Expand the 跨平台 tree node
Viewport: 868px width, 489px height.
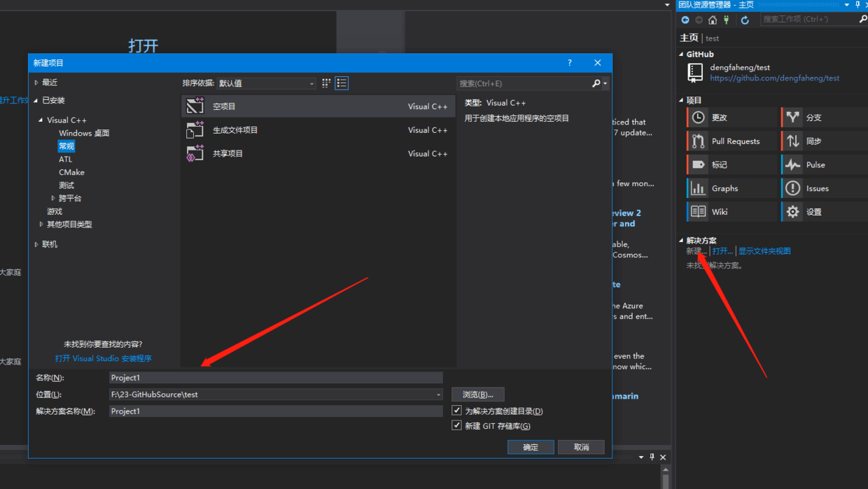click(53, 198)
